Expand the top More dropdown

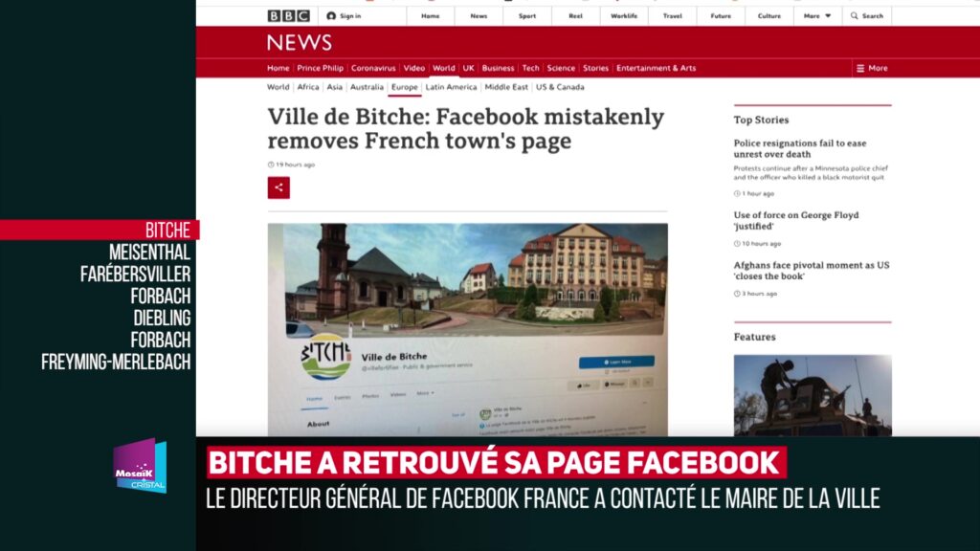817,15
